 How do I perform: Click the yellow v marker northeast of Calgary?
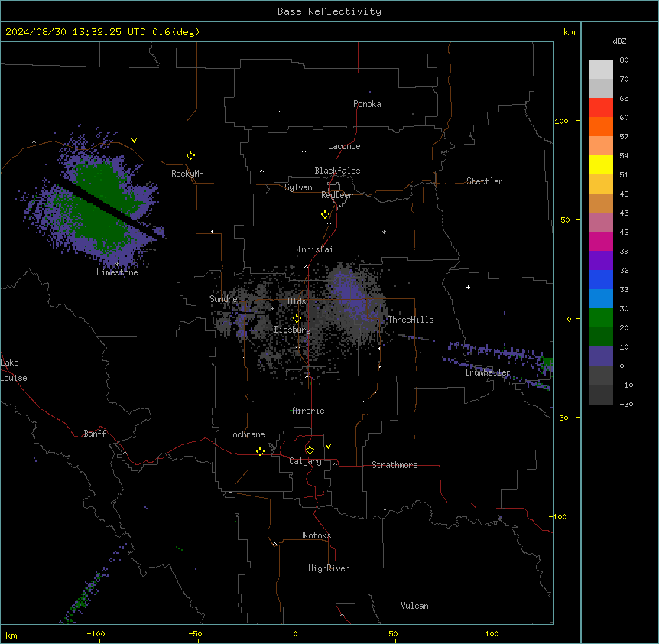pos(328,447)
